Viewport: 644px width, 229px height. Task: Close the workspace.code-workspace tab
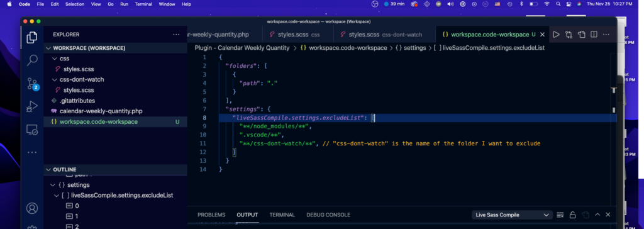click(543, 35)
